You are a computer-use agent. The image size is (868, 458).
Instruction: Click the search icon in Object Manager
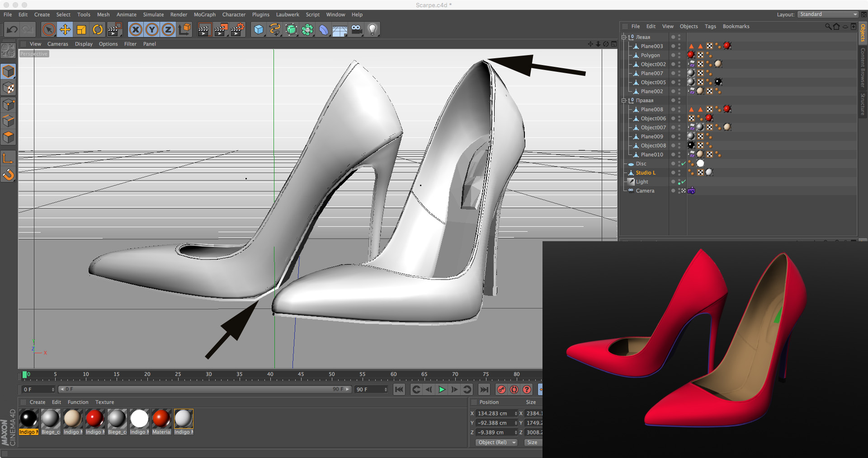point(828,26)
